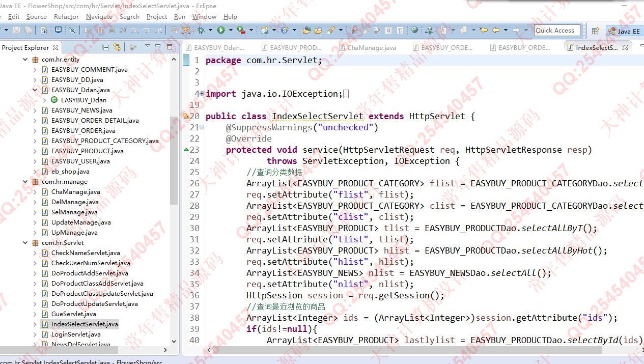Click the Run Last Tool icon with the red toolbox
The height and width of the screenshot is (364, 644).
tap(241, 31)
